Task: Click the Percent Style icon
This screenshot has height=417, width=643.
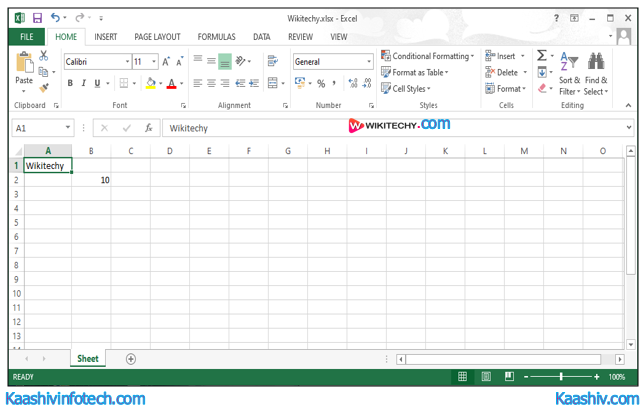Action: click(x=321, y=84)
